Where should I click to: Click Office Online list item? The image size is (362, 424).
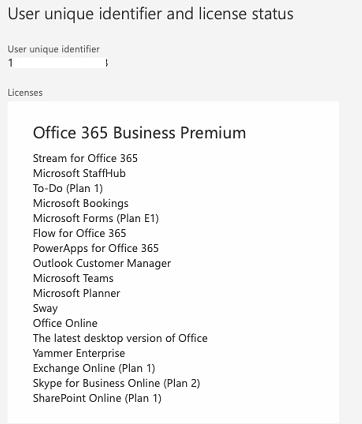(65, 323)
